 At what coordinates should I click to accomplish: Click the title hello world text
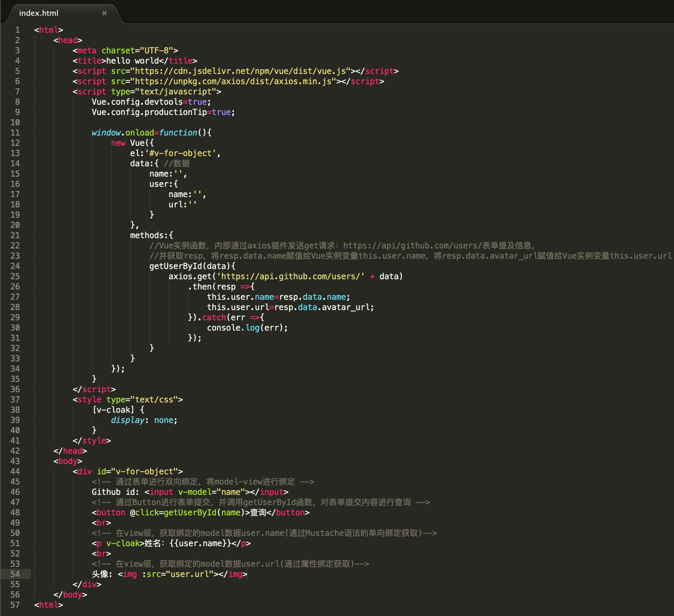coord(132,61)
